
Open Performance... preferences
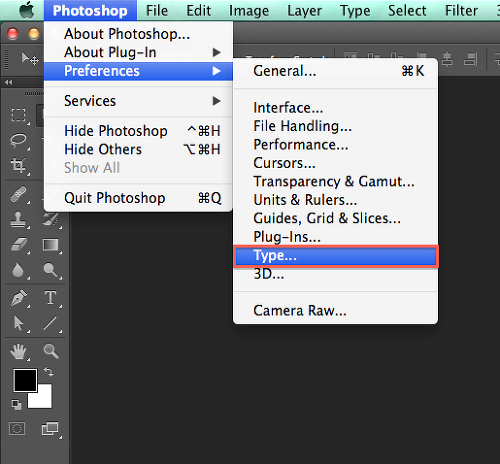pyautogui.click(x=336, y=145)
